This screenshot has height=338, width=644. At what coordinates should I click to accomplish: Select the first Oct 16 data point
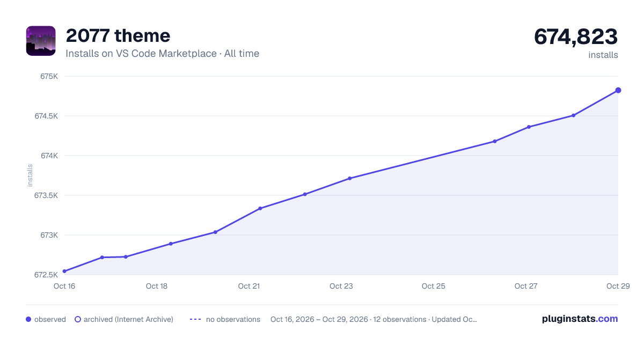point(64,271)
